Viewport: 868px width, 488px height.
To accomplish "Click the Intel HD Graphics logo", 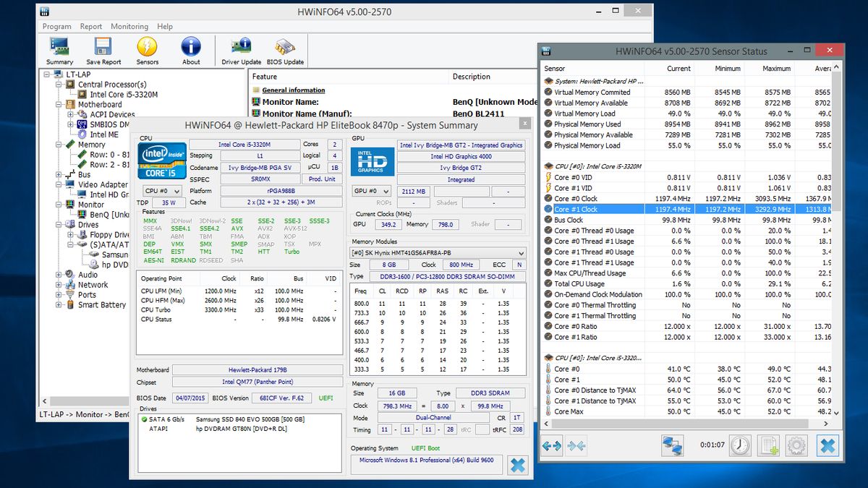I will [373, 161].
